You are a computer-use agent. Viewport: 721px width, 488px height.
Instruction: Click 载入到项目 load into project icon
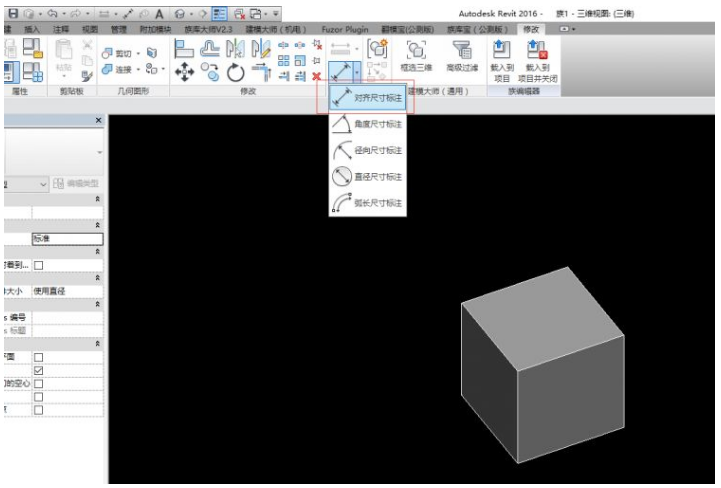click(x=501, y=58)
